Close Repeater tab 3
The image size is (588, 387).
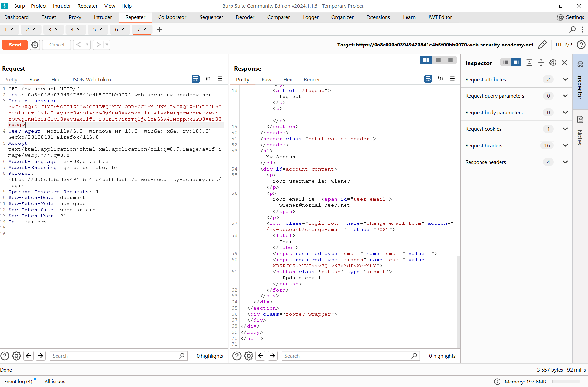click(56, 29)
